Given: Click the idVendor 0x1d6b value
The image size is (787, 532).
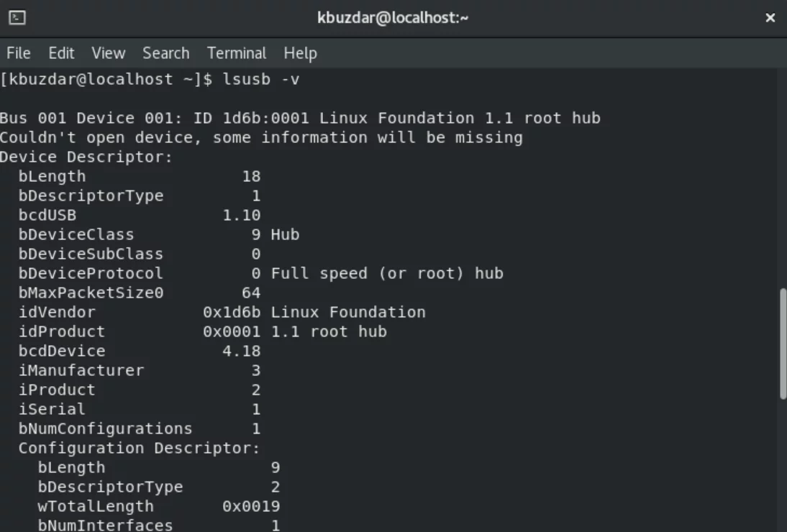Looking at the screenshot, I should [232, 313].
